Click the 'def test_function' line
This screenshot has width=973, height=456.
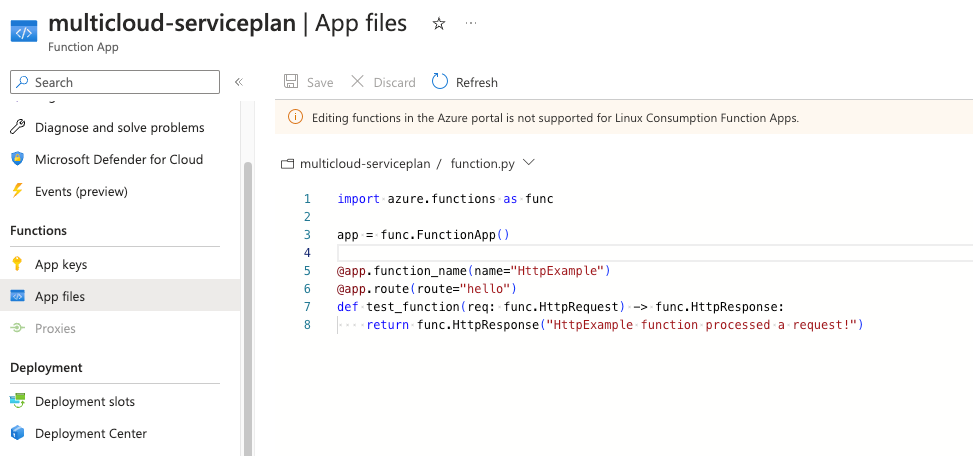click(x=561, y=307)
